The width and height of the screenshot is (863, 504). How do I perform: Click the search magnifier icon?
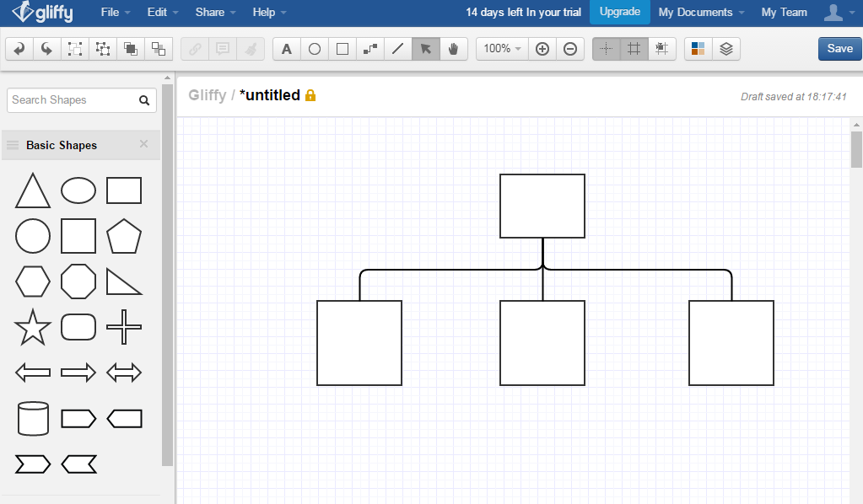(x=144, y=100)
